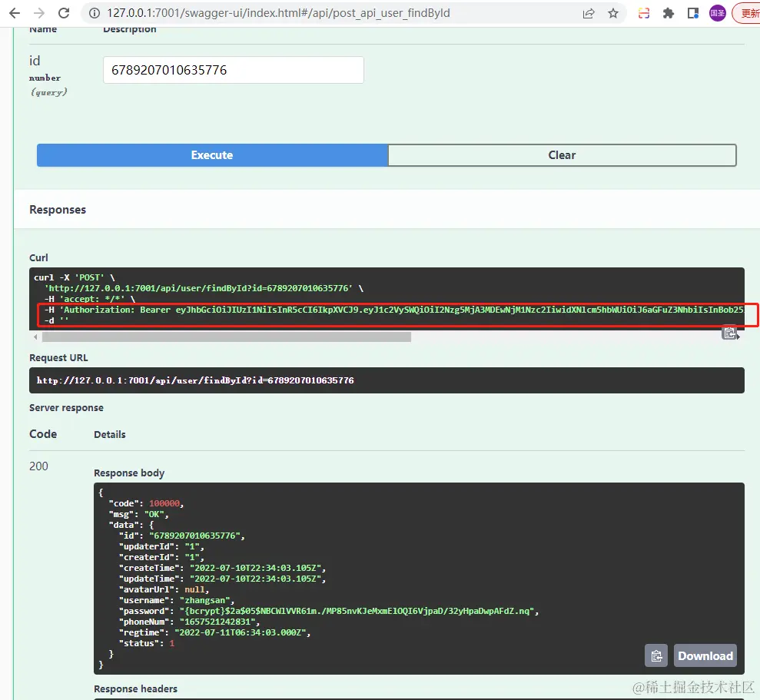Image resolution: width=760 pixels, height=700 pixels.
Task: Download the response body
Action: pyautogui.click(x=705, y=656)
